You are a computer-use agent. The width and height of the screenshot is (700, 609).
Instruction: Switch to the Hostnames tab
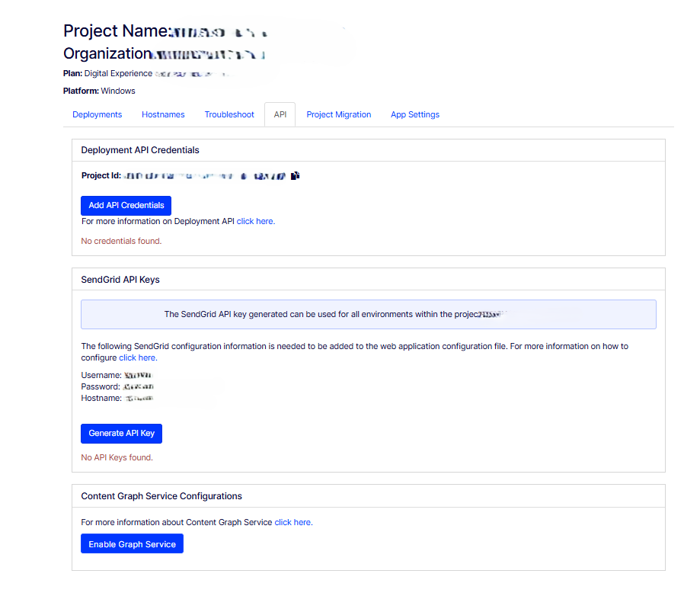tap(163, 114)
